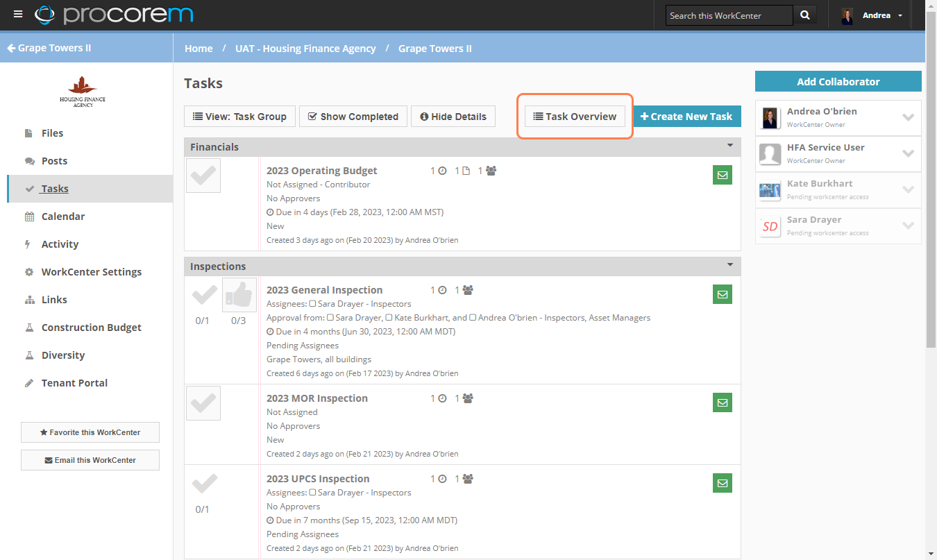Open the Home breadcrumb link
Image resolution: width=937 pixels, height=560 pixels.
coord(199,49)
